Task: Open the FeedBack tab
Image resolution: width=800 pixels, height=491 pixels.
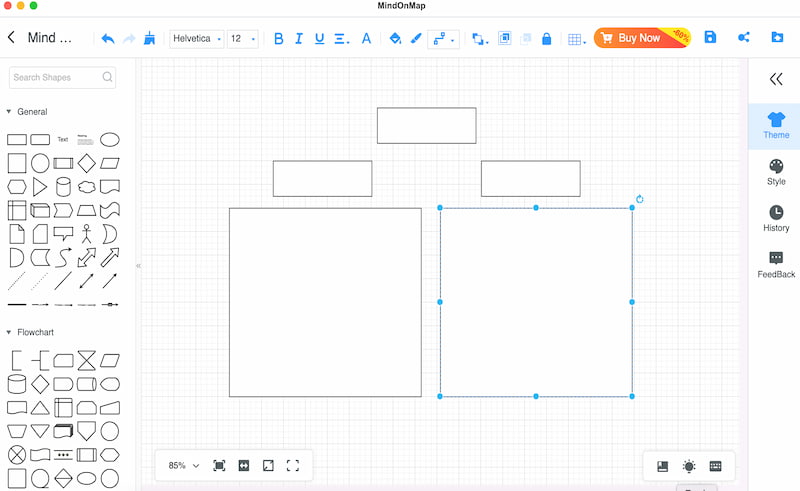Action: click(x=776, y=265)
